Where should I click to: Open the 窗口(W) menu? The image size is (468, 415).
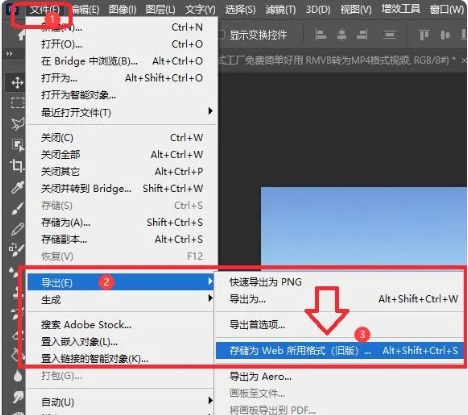coord(447,9)
